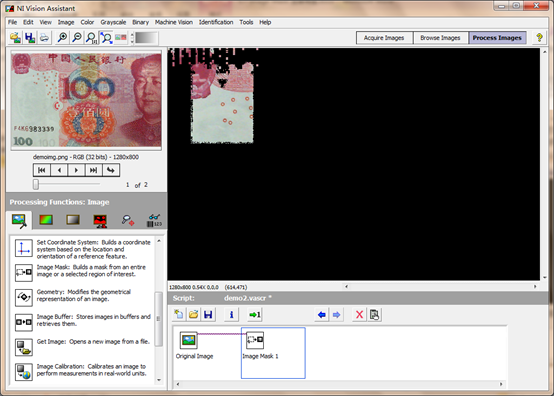
Task: Open the Image menu
Action: [66, 22]
